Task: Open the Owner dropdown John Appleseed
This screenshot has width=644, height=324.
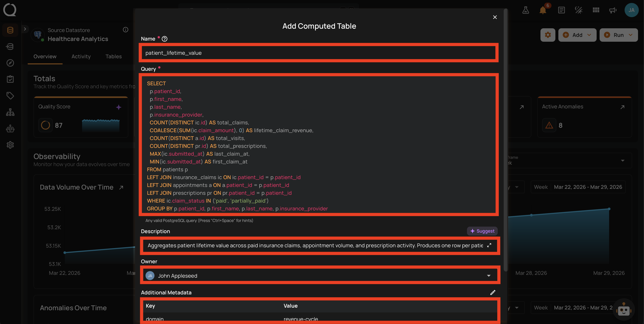Action: 318,275
